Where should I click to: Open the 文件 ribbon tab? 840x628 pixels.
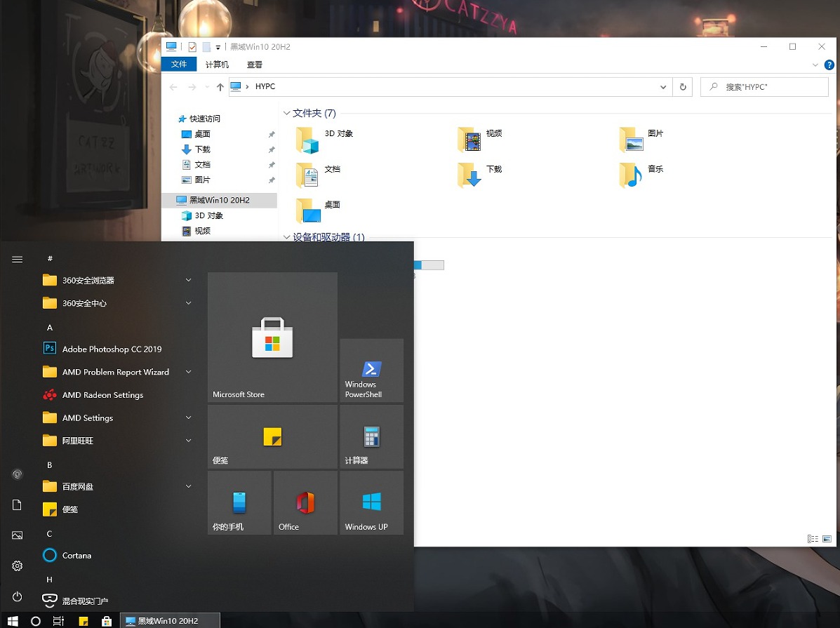pyautogui.click(x=179, y=65)
